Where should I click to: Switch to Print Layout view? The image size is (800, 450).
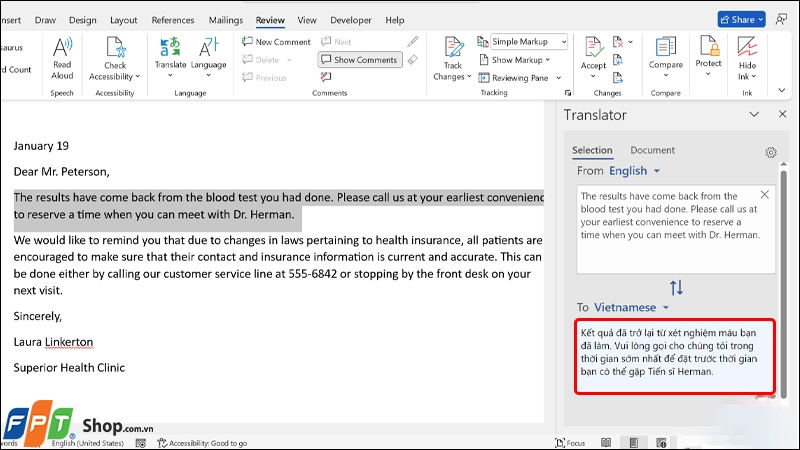pyautogui.click(x=633, y=443)
